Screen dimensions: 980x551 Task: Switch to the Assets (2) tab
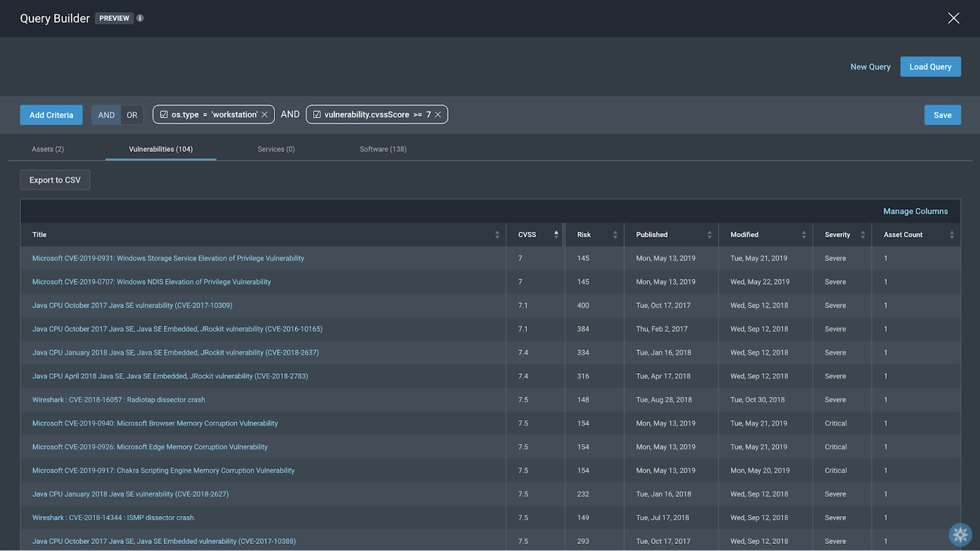pos(48,149)
